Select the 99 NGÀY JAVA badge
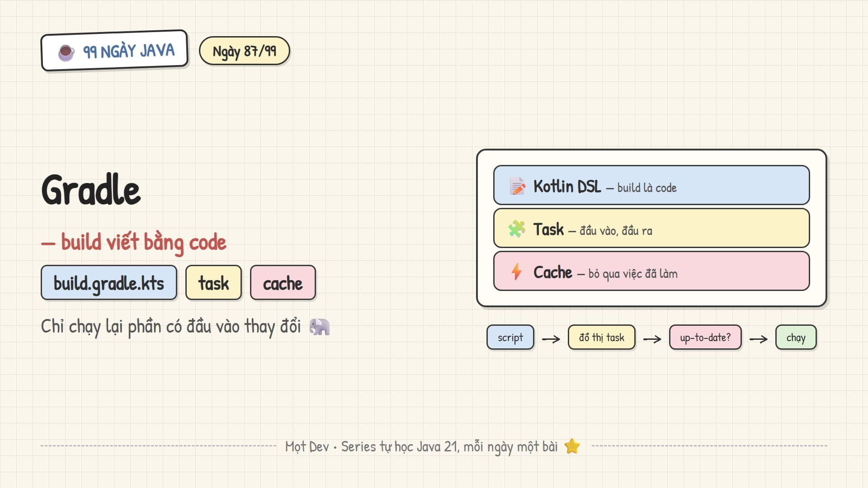The image size is (868, 488). (114, 51)
